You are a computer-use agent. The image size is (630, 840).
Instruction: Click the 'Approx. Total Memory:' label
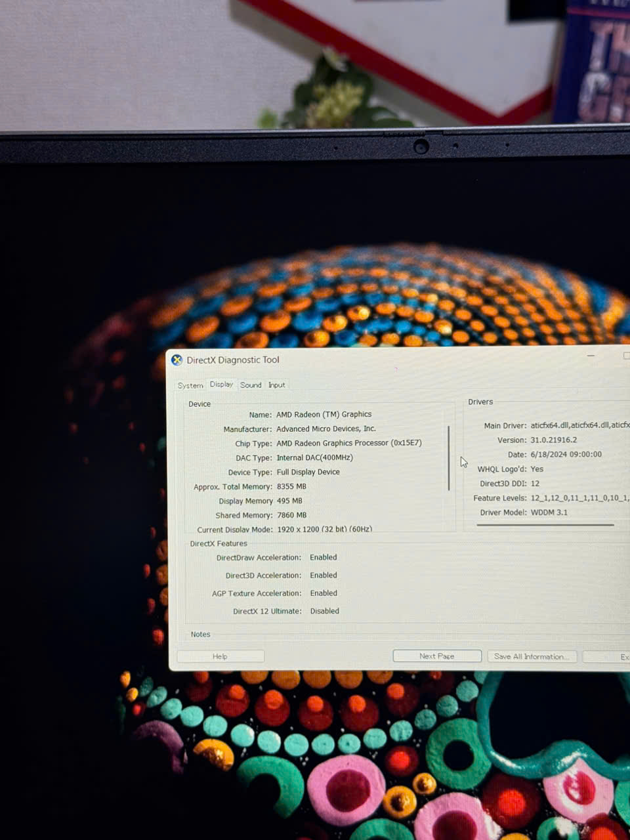[x=232, y=487]
